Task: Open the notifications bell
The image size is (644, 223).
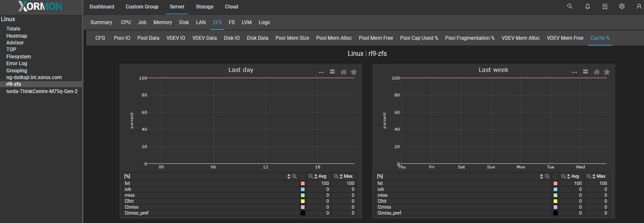Action: [587, 6]
